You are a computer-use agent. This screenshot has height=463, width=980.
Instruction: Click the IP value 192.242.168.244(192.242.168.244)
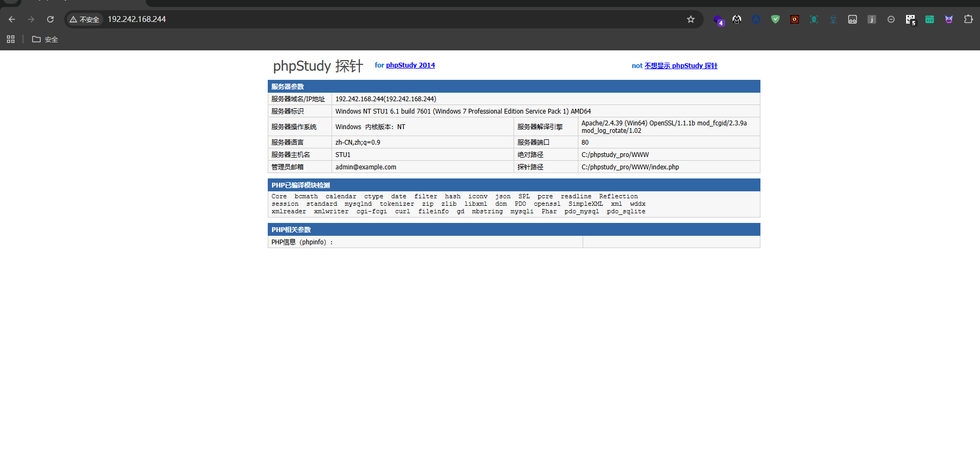tap(386, 99)
